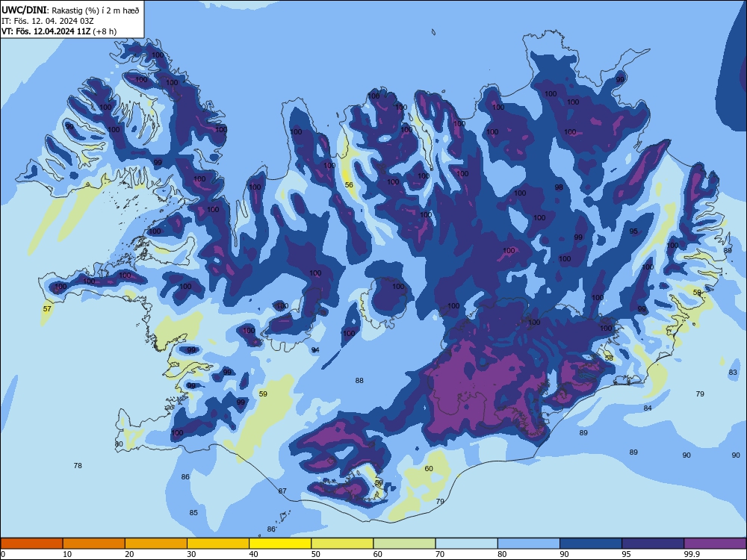The width and height of the screenshot is (747, 560).
Task: Click the humidity value 56 on the map
Action: pos(349,184)
